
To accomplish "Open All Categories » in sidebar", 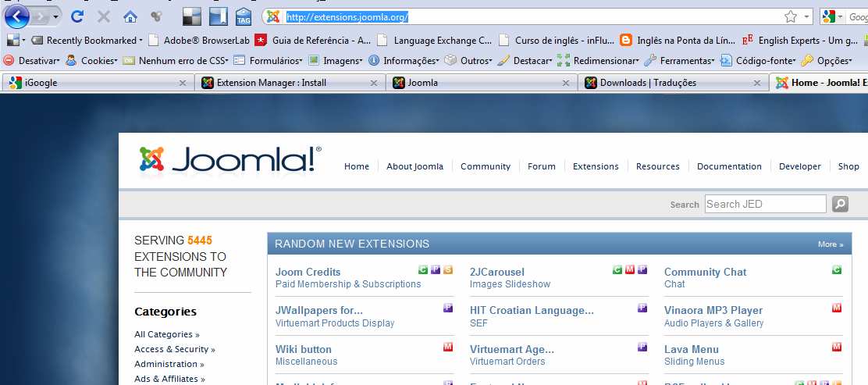I will (x=166, y=334).
